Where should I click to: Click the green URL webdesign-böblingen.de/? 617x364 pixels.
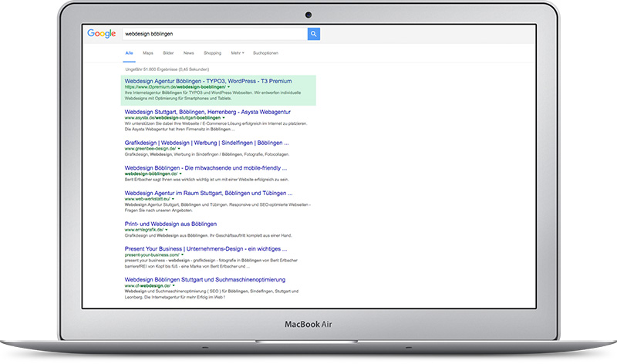(151, 174)
